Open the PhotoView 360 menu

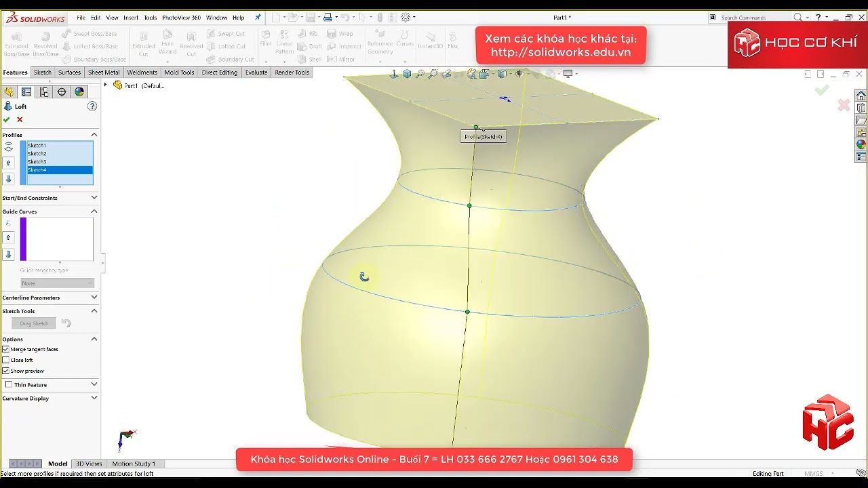click(x=181, y=18)
